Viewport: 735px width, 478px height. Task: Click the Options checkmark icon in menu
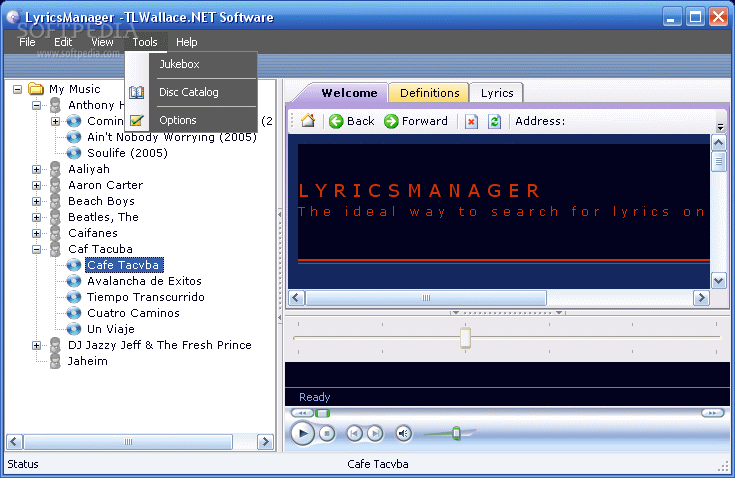pos(136,120)
